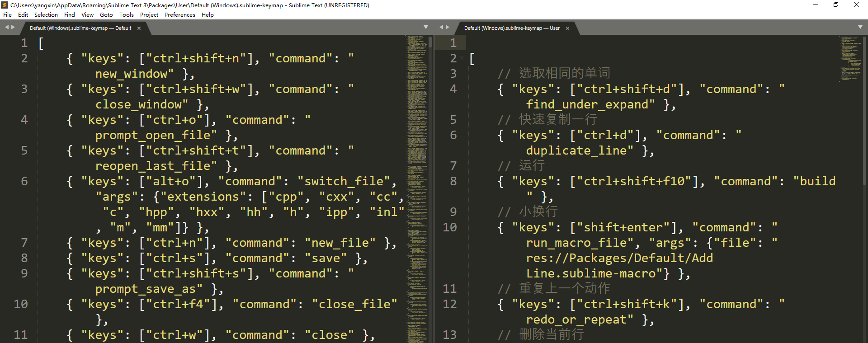868x343 pixels.
Task: Select the 'Default (Windows).sublime-keymap — Default' tab
Action: point(80,28)
